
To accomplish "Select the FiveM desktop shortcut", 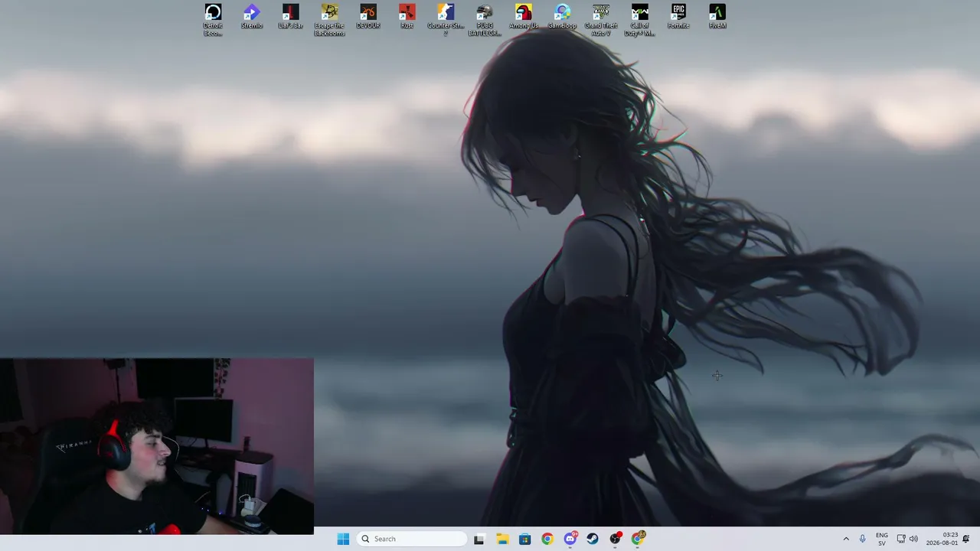I will [x=717, y=17].
